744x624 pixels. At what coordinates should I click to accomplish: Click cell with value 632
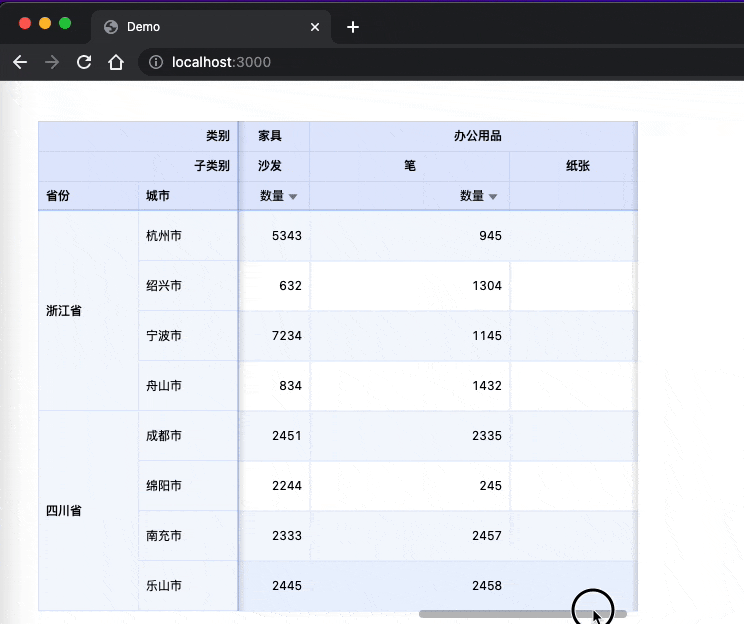(274, 286)
